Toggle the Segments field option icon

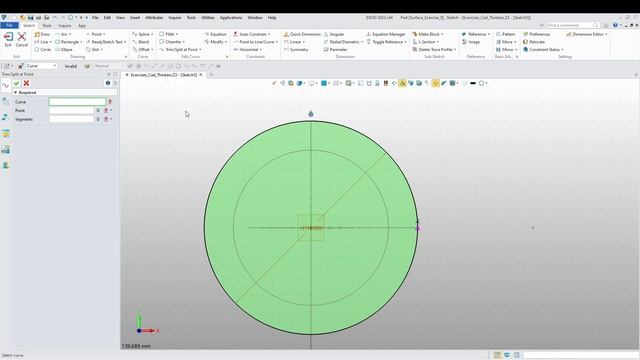[98, 119]
